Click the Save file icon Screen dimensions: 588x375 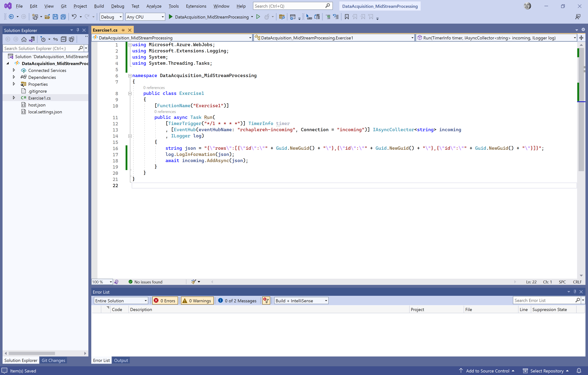click(x=55, y=17)
